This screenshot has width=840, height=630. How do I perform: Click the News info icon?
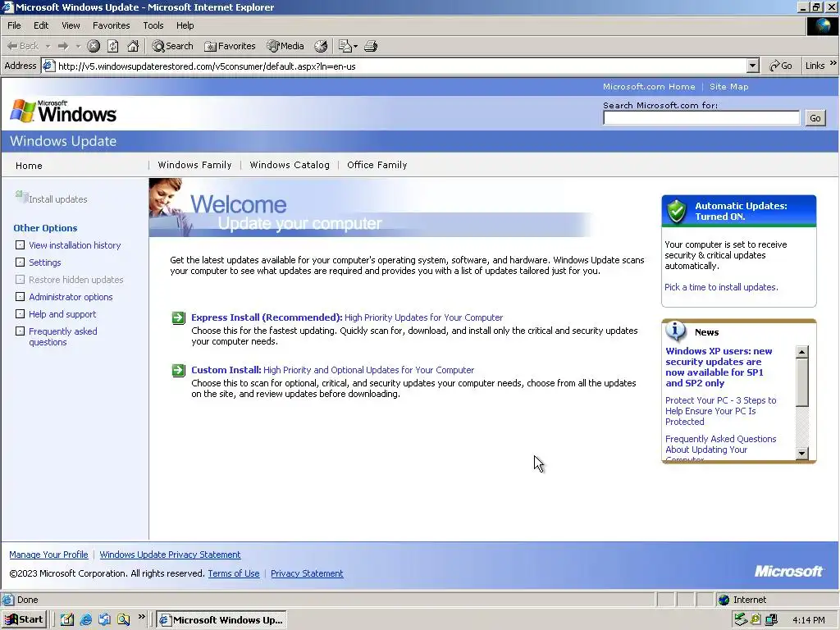(x=676, y=331)
